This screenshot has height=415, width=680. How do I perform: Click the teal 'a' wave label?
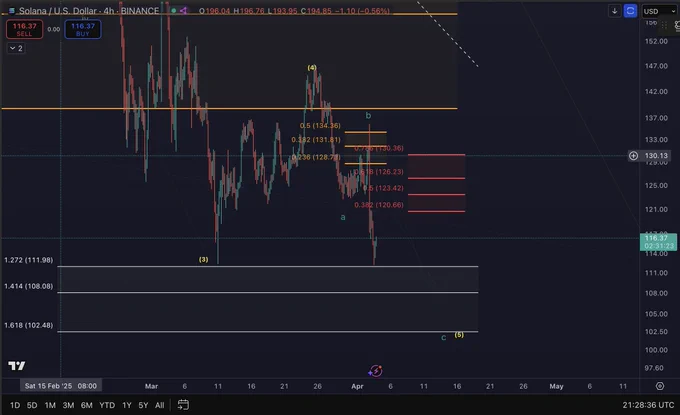[343, 217]
